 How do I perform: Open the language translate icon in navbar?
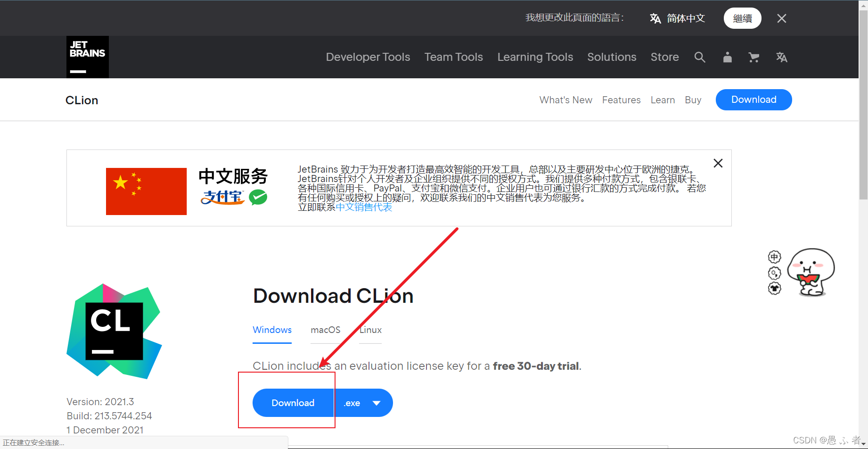782,57
